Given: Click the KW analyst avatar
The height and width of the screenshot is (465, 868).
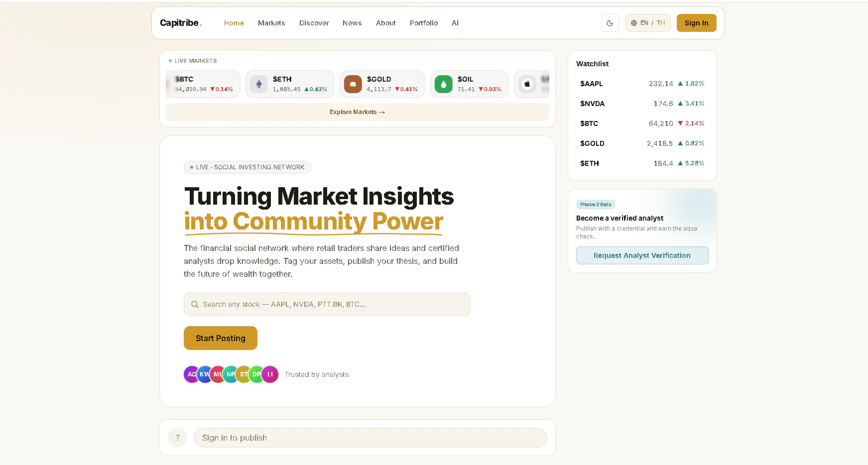Looking at the screenshot, I should [x=204, y=374].
